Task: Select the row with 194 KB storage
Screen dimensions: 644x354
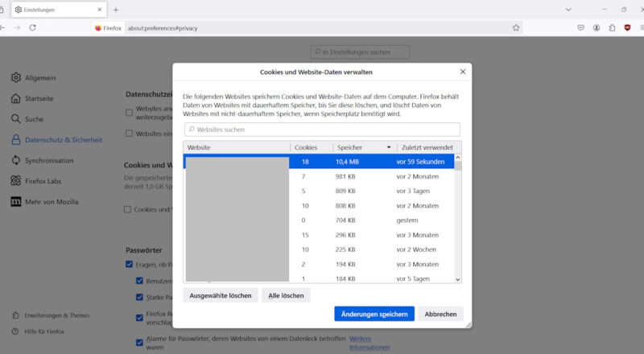Action: click(319, 264)
